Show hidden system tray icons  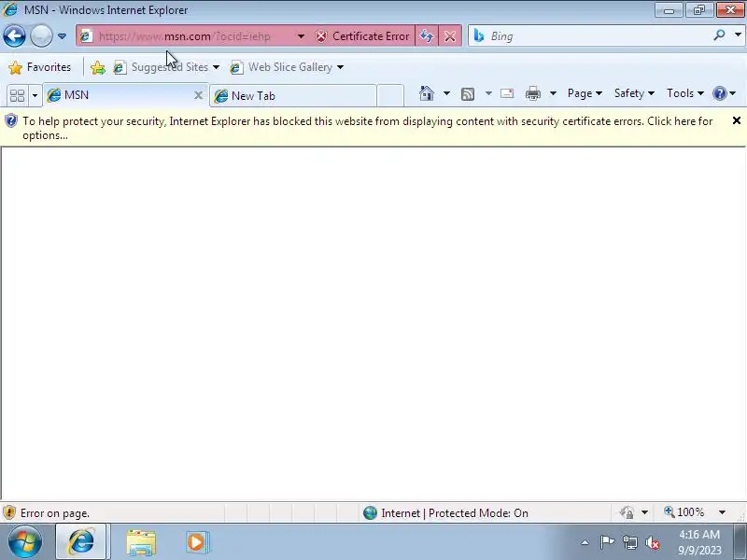coord(585,542)
